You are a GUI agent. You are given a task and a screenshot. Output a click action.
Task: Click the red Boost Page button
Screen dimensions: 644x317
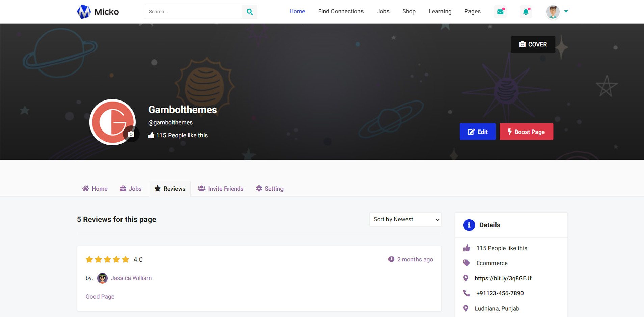(526, 132)
